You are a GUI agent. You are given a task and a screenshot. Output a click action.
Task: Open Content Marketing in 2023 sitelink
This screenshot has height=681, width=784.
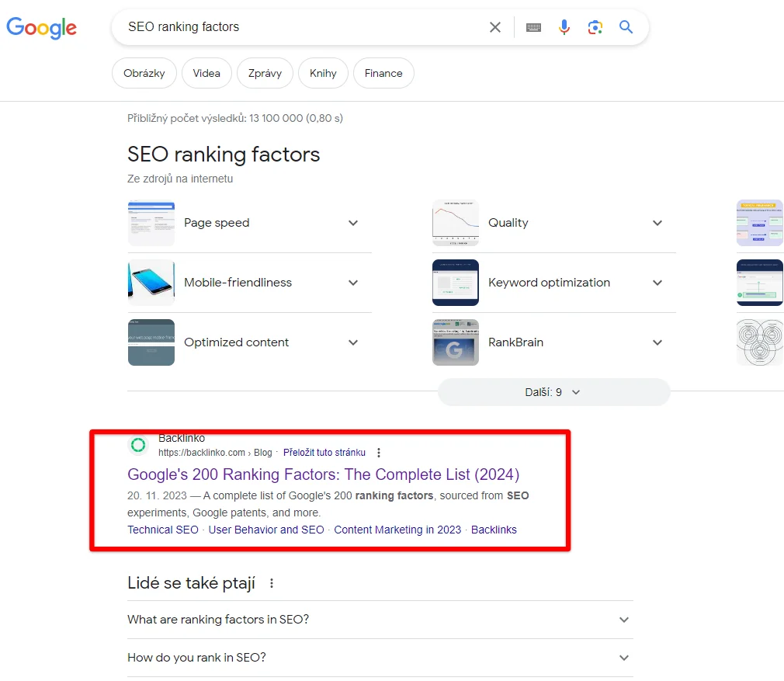pos(397,530)
